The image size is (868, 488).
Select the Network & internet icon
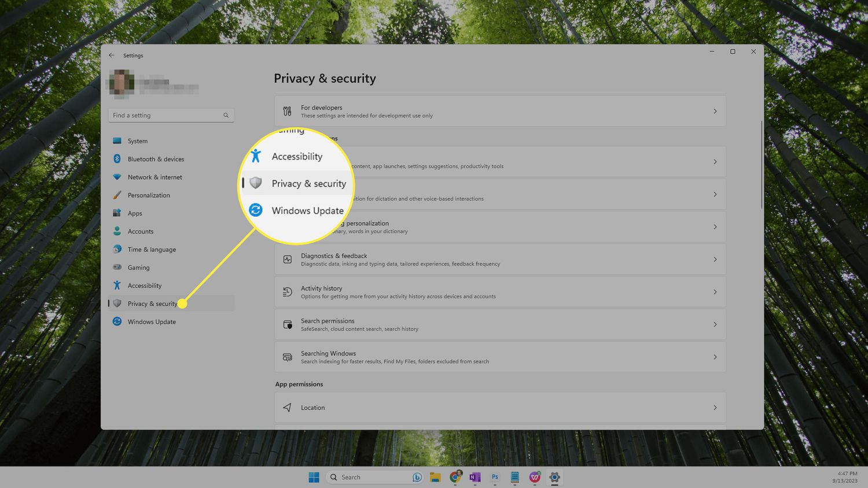[x=117, y=177]
